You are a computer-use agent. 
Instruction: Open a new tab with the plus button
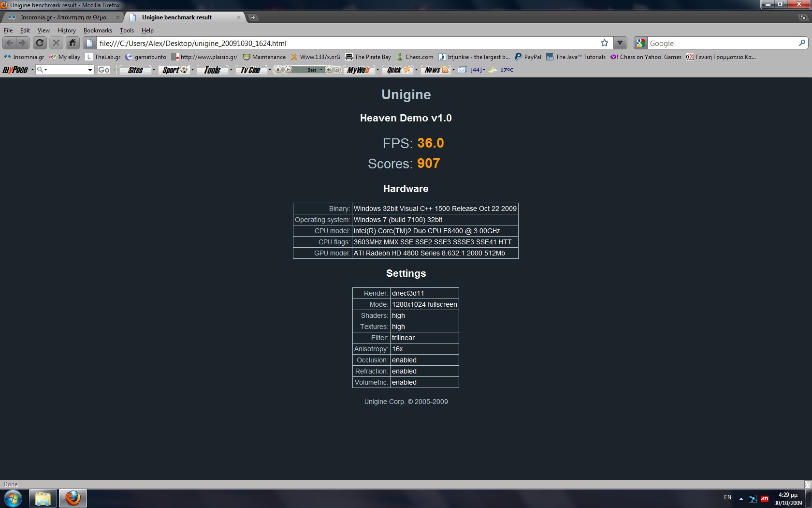(x=253, y=17)
